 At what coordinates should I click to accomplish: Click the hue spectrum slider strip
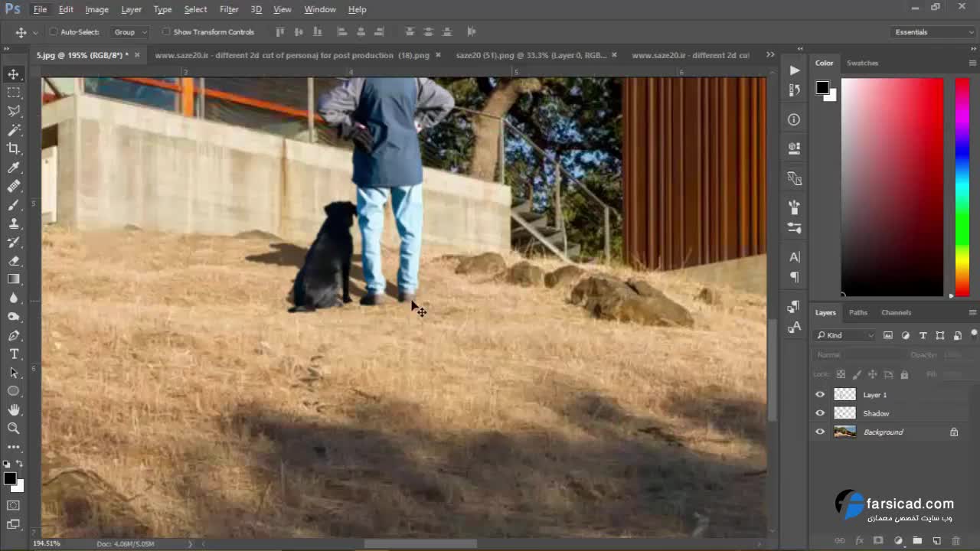coord(962,187)
